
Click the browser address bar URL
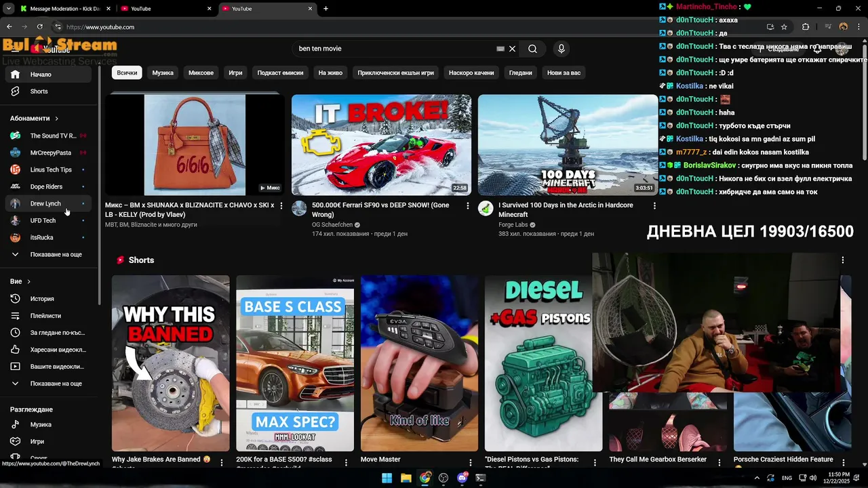pos(100,27)
